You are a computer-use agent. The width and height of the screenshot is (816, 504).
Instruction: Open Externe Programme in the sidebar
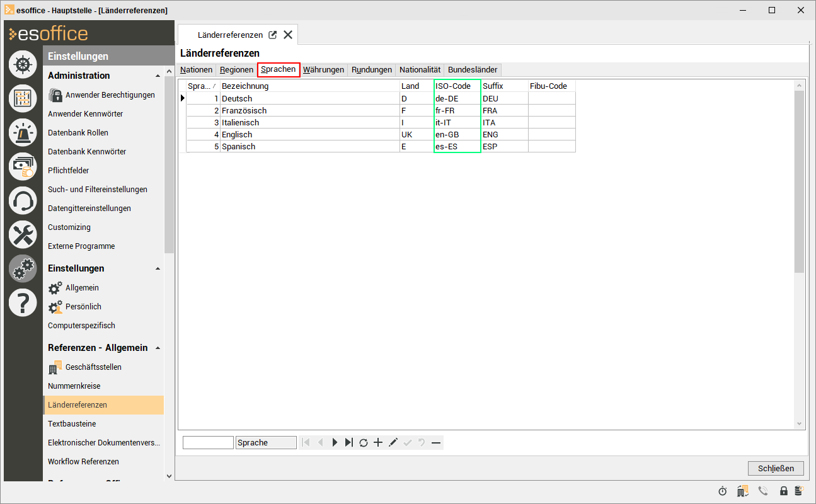tap(81, 246)
